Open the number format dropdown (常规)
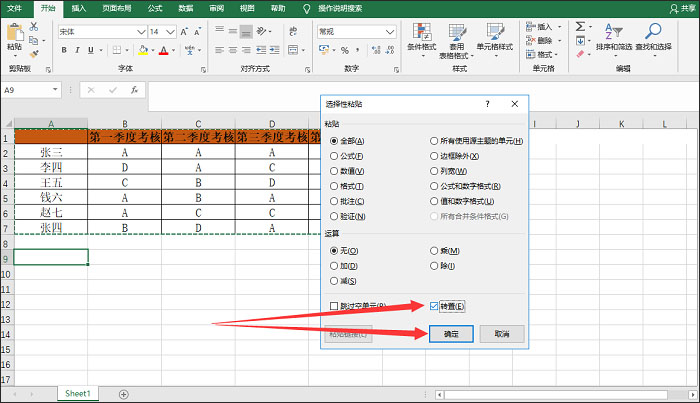This screenshot has width=700, height=403. pyautogui.click(x=384, y=32)
